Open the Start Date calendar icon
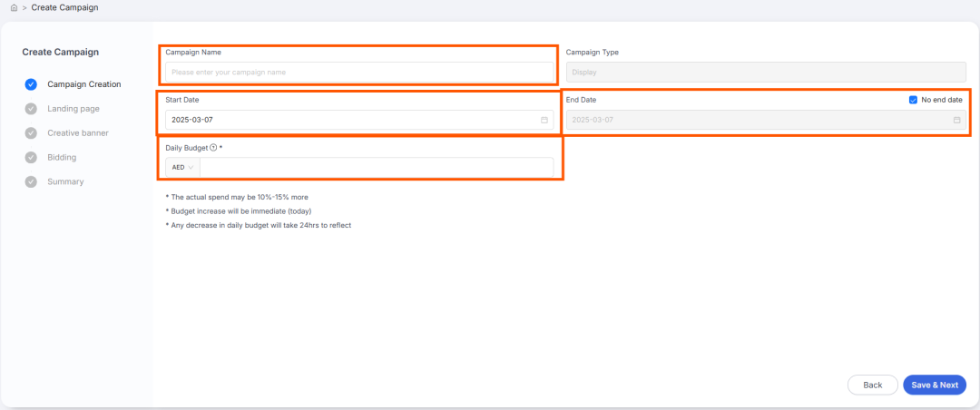Viewport: 980px width, 410px height. [544, 120]
